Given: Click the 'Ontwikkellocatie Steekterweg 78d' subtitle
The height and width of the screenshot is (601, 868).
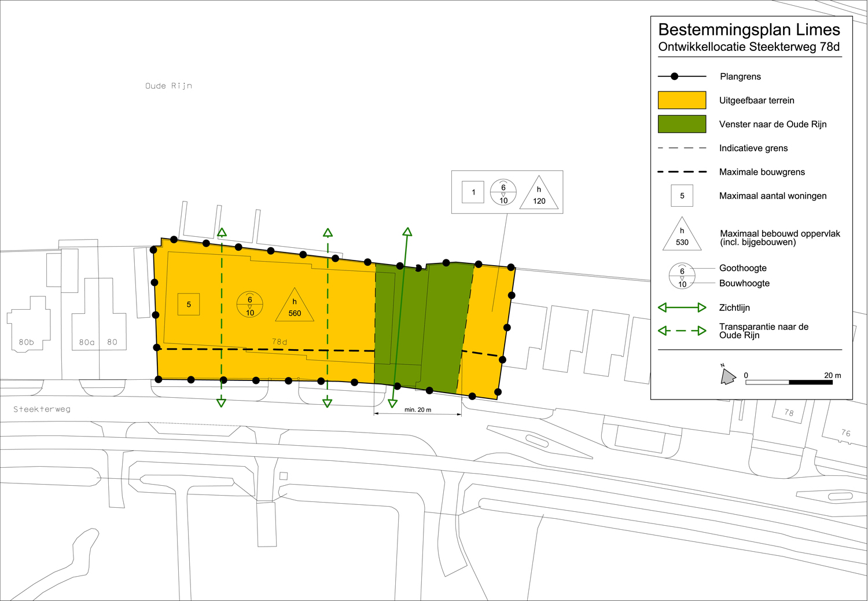Looking at the screenshot, I should pyautogui.click(x=749, y=47).
